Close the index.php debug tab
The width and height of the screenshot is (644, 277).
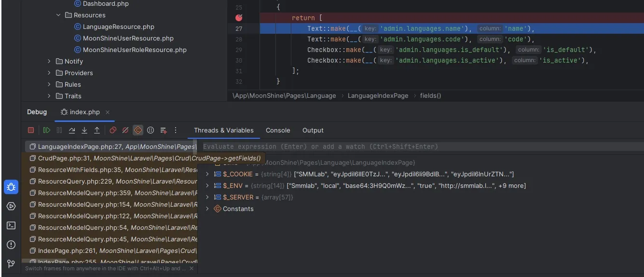(108, 112)
